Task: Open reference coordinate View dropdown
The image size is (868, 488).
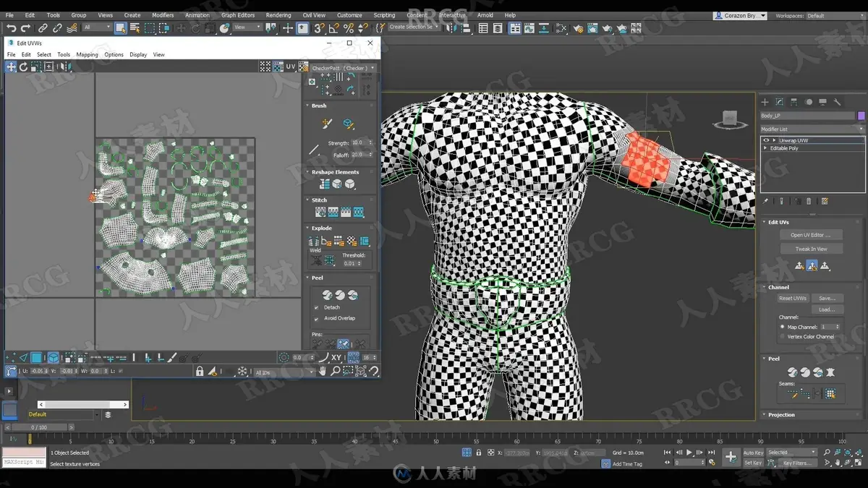Action: (248, 27)
